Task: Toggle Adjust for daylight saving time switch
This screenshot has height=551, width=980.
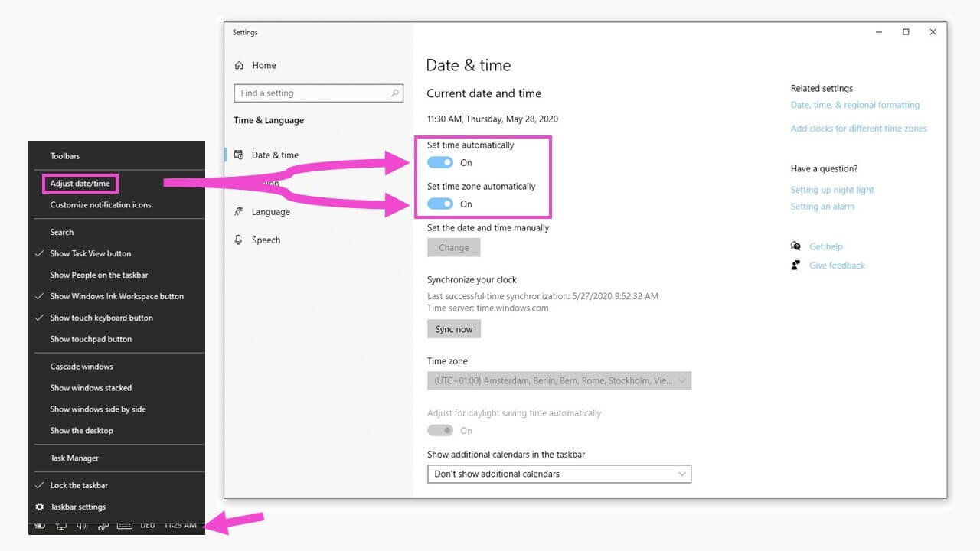Action: 440,431
